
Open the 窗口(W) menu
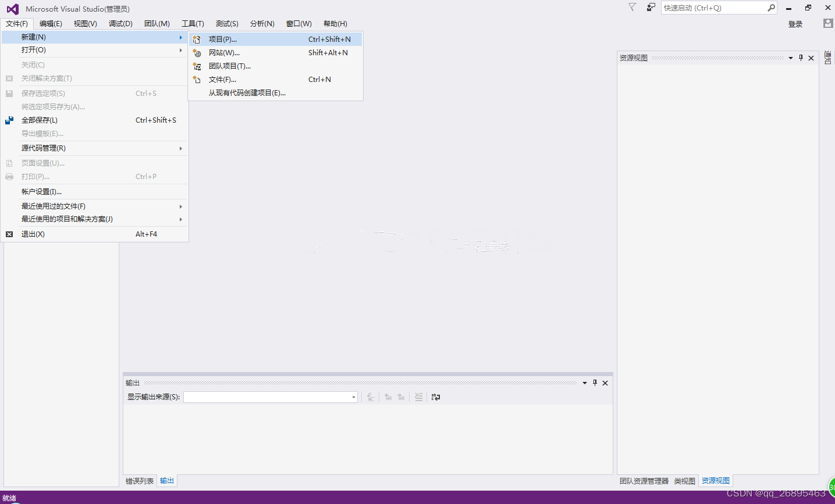299,24
